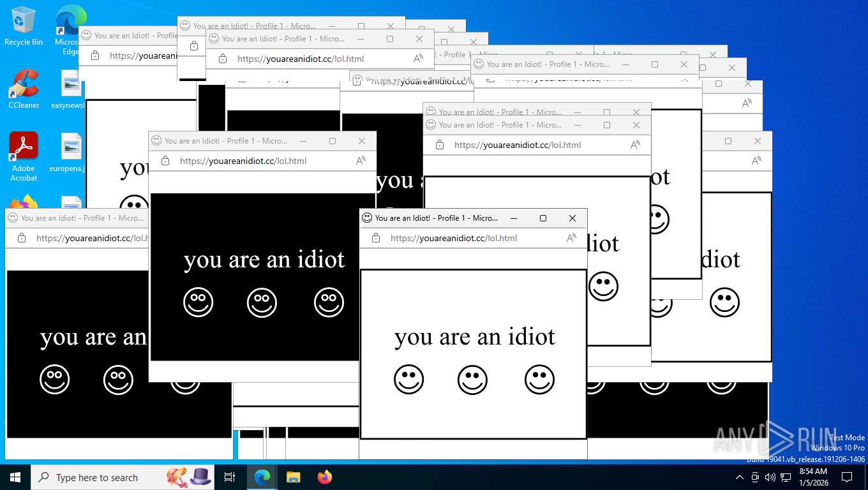
Task: Click Read aloud icon in white popup right of black popup
Action: pyautogui.click(x=635, y=145)
